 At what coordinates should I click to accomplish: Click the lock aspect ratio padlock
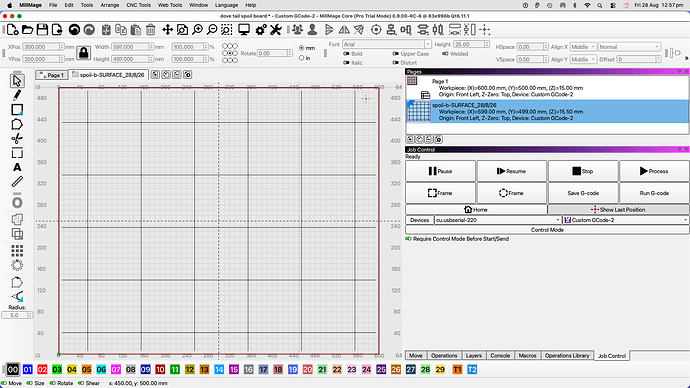point(83,53)
